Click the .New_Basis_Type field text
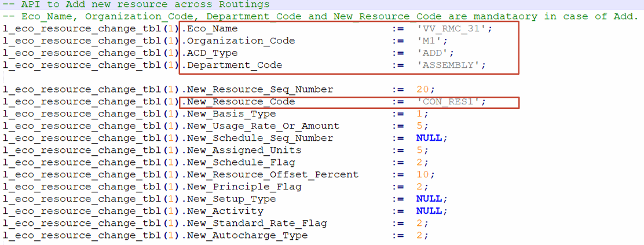Viewport: 644px width, 245px height. coord(229,114)
